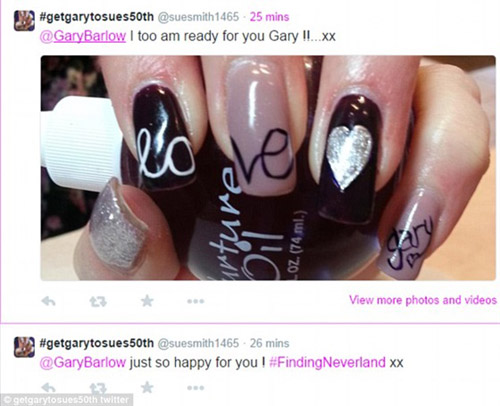Click @suesmith1465 handle on second tweet
500x406 pixels.
[x=198, y=343]
